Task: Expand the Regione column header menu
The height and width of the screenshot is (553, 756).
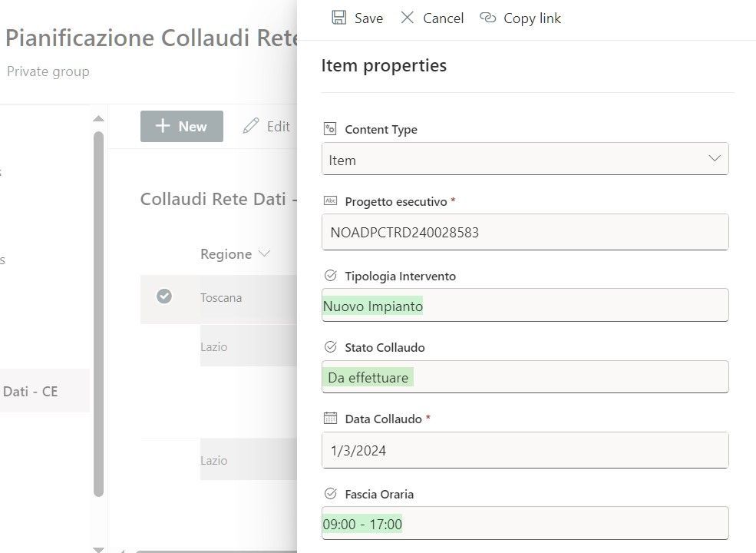Action: (265, 254)
